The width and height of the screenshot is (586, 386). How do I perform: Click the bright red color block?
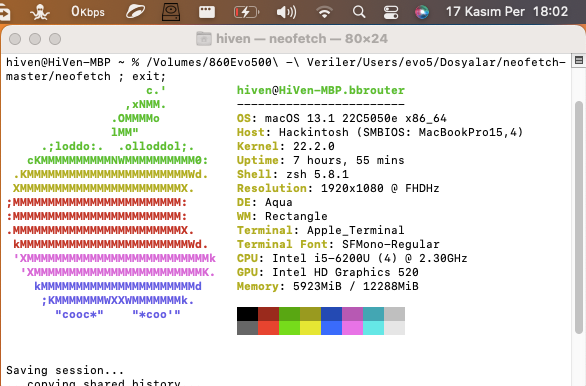tap(268, 328)
